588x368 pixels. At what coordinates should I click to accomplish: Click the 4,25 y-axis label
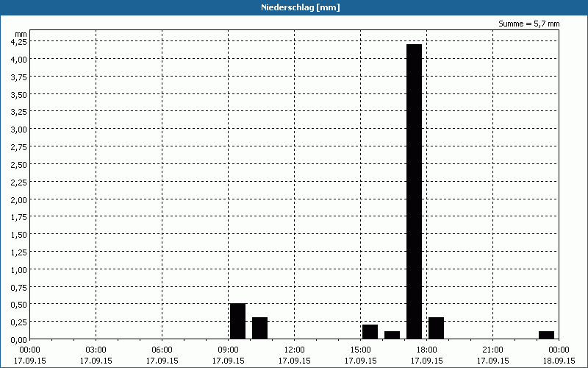(x=19, y=43)
